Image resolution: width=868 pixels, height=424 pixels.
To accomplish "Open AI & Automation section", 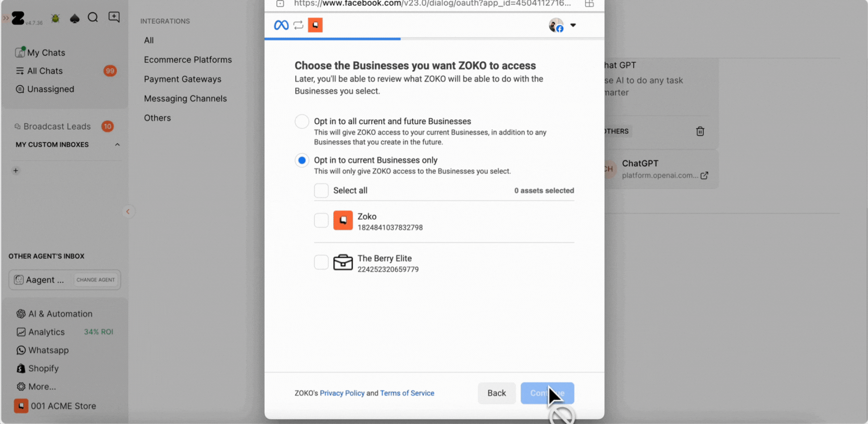I will click(60, 314).
